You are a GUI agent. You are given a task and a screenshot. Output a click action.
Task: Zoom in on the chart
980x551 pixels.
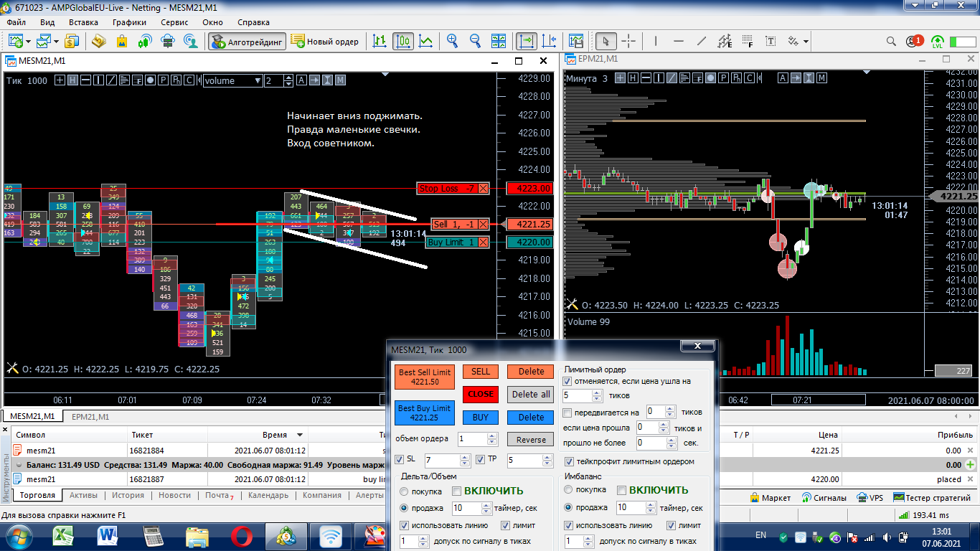453,41
